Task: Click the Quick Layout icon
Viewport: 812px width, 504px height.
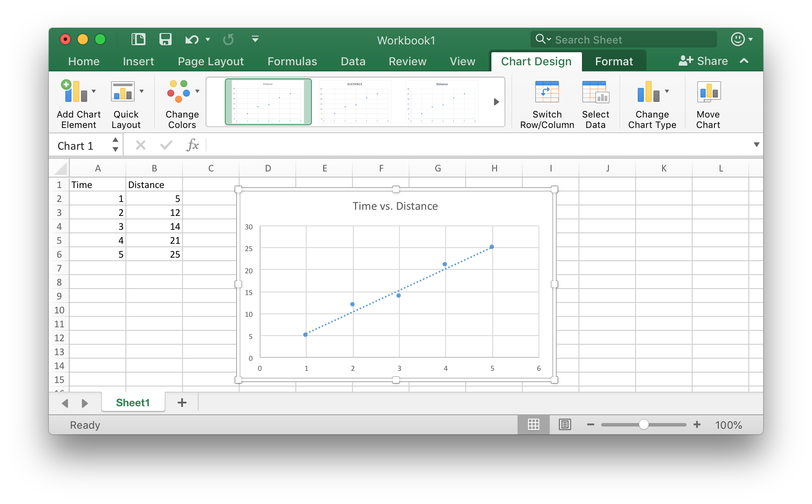Action: [122, 91]
